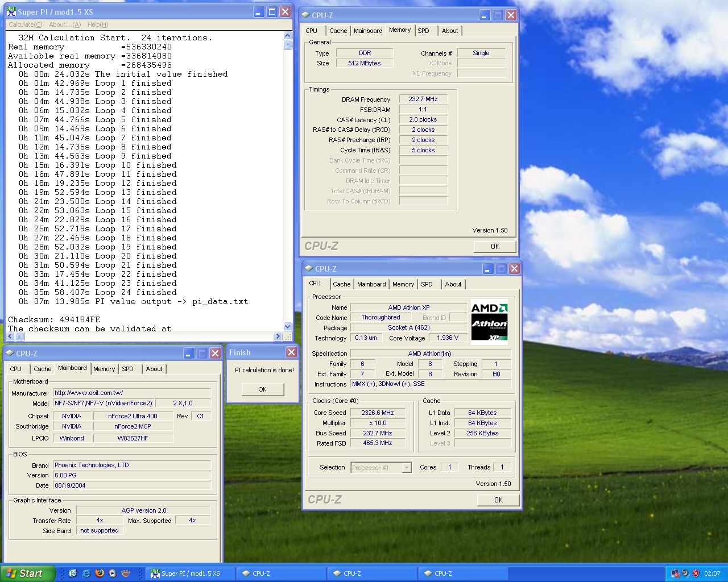Open About tab in the processor window

453,284
